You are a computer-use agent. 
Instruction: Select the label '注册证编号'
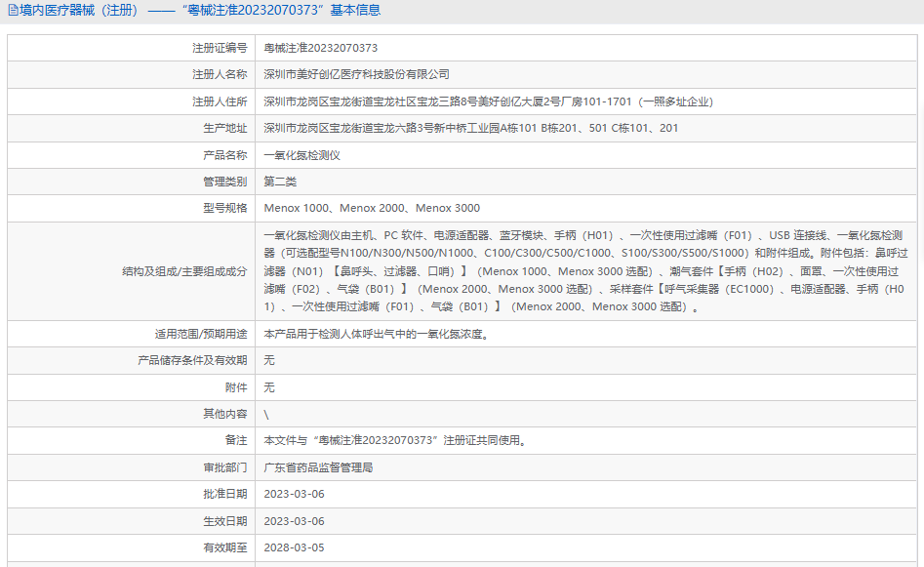220,49
